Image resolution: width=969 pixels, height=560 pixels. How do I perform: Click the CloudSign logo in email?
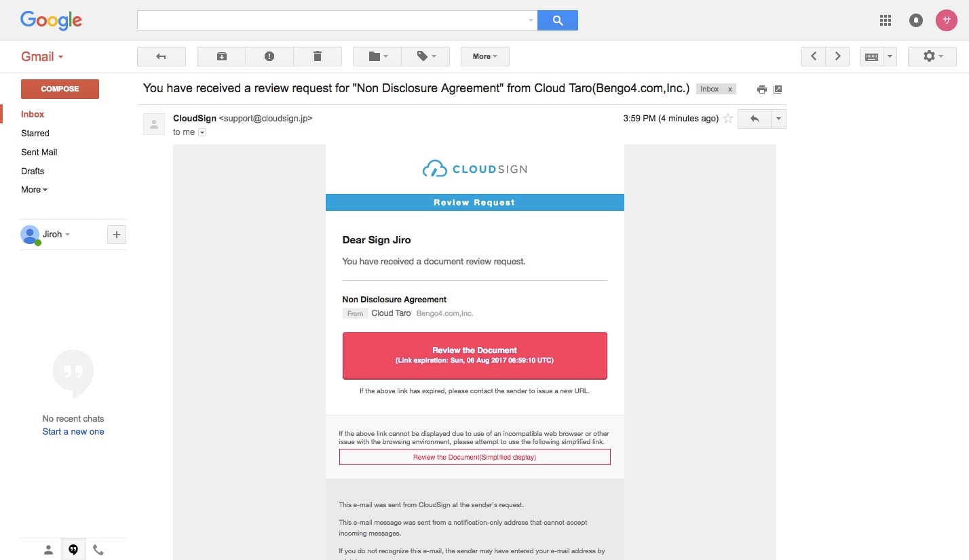point(474,169)
